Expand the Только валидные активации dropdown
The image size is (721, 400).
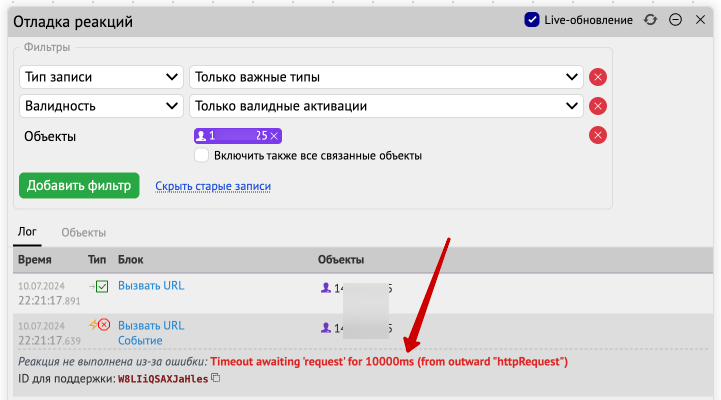click(387, 106)
